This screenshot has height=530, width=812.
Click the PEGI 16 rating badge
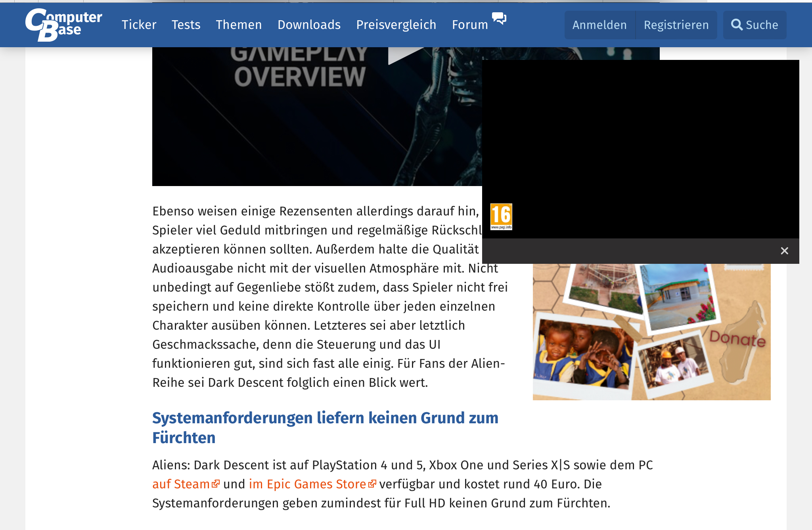click(x=501, y=217)
